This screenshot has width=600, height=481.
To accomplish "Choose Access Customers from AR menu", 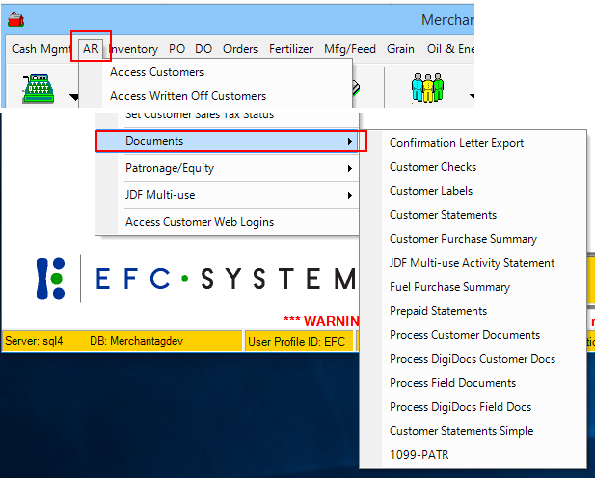I will point(157,72).
